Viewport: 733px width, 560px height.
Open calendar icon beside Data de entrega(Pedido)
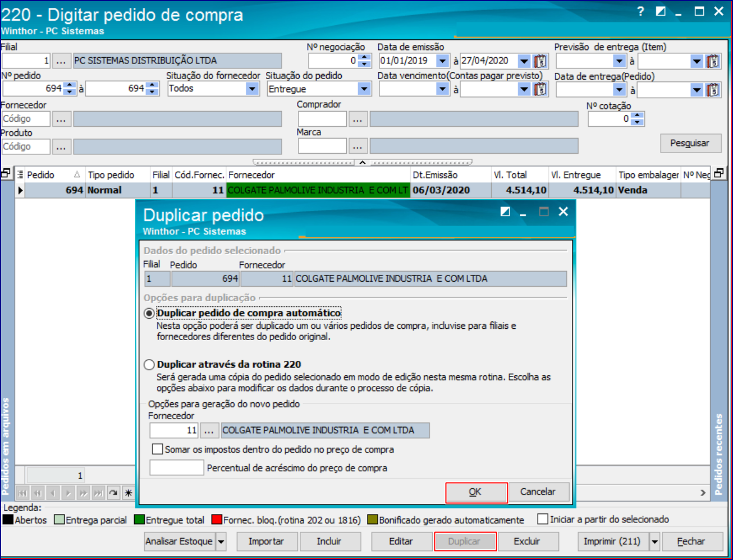[x=713, y=90]
